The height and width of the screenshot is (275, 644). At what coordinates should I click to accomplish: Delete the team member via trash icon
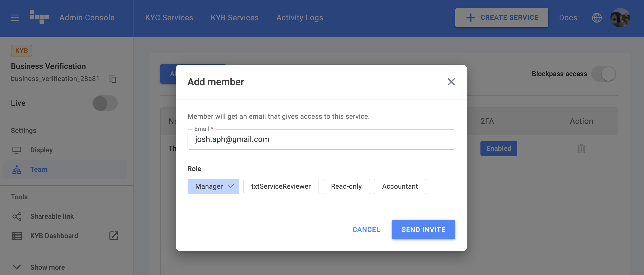tap(581, 148)
